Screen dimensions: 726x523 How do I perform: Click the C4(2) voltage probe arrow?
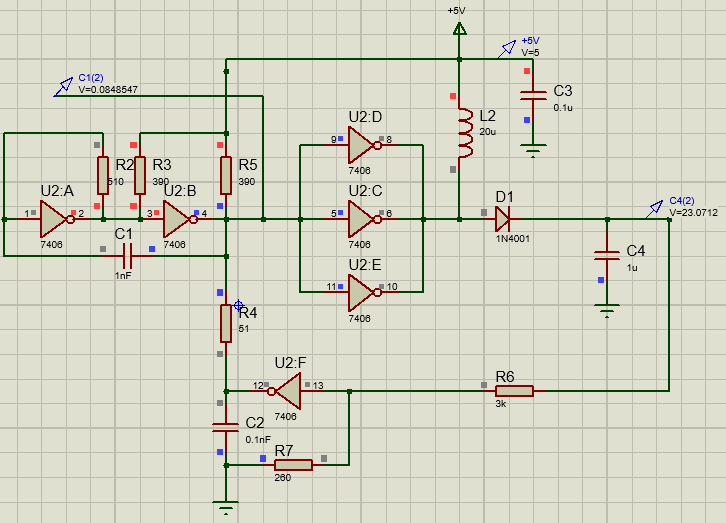655,209
